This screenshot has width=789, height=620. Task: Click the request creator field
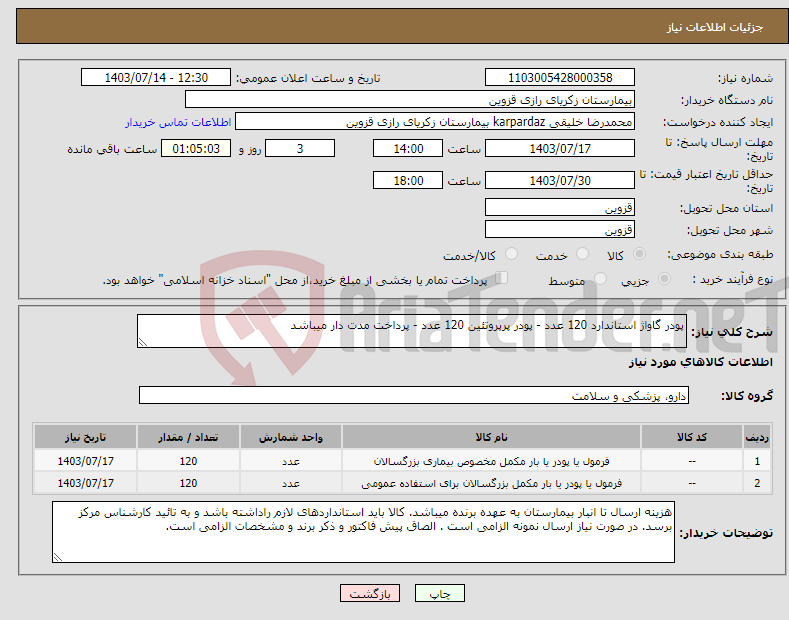tap(435, 121)
